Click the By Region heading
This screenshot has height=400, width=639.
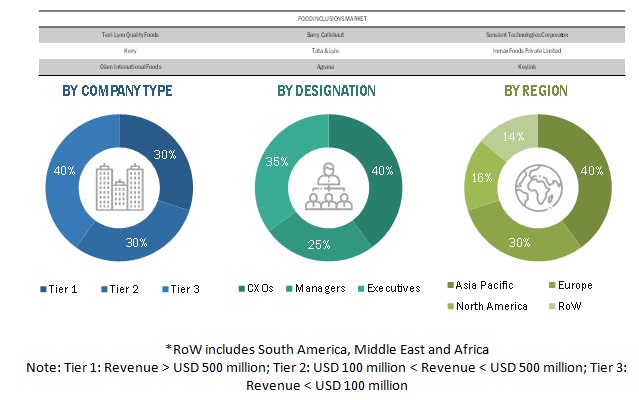(535, 91)
